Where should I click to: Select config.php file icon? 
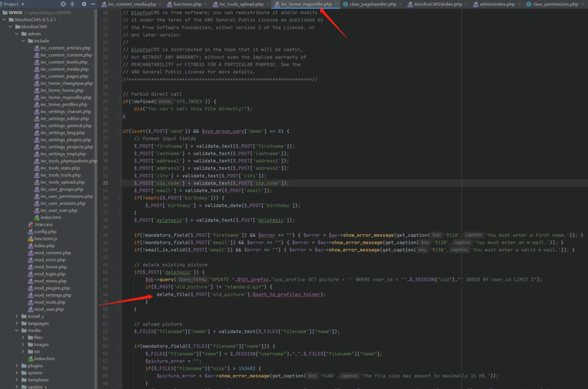(x=31, y=232)
